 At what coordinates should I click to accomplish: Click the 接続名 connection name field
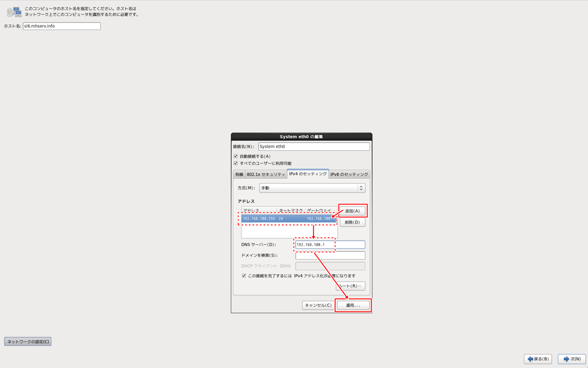pyautogui.click(x=313, y=147)
